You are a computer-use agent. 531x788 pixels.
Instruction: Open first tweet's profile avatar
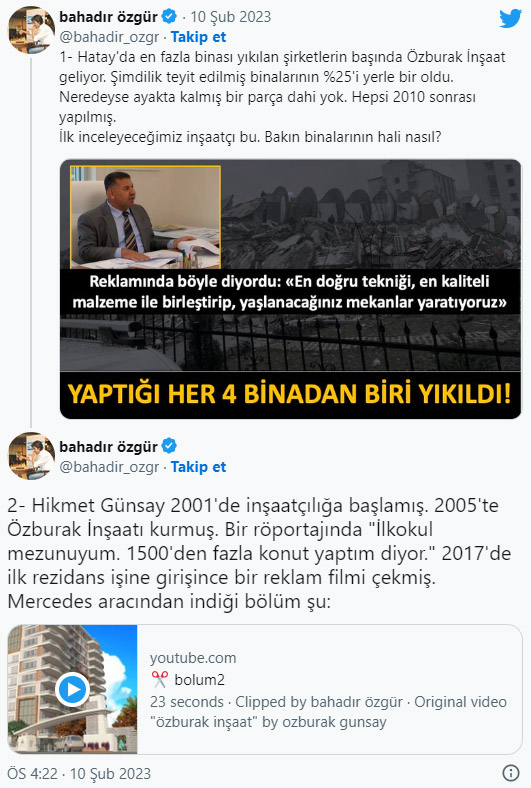click(x=31, y=30)
